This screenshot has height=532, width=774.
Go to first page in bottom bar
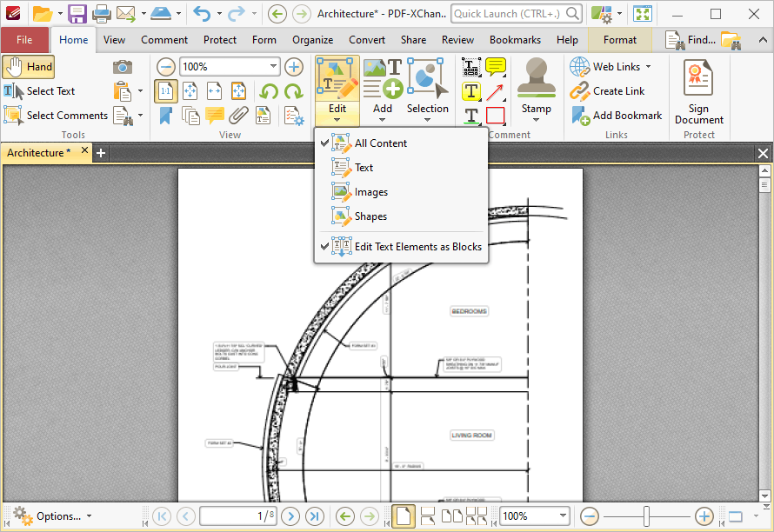click(162, 516)
